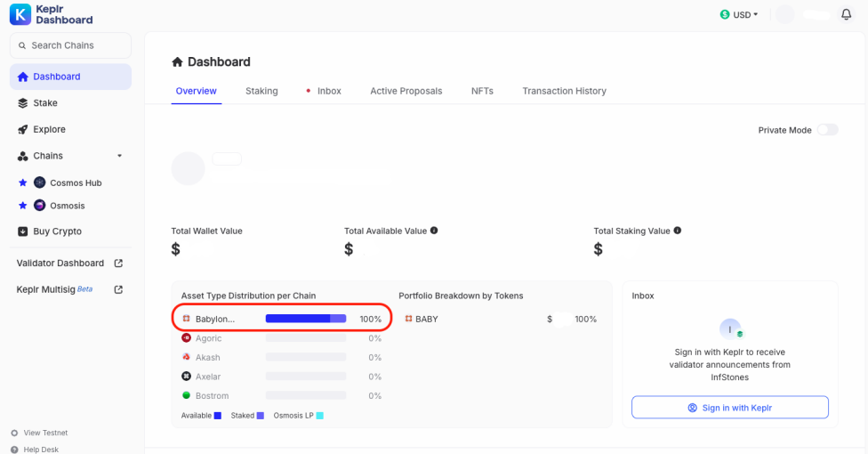Click the Explore rocket icon
This screenshot has height=454, width=868.
tap(23, 130)
